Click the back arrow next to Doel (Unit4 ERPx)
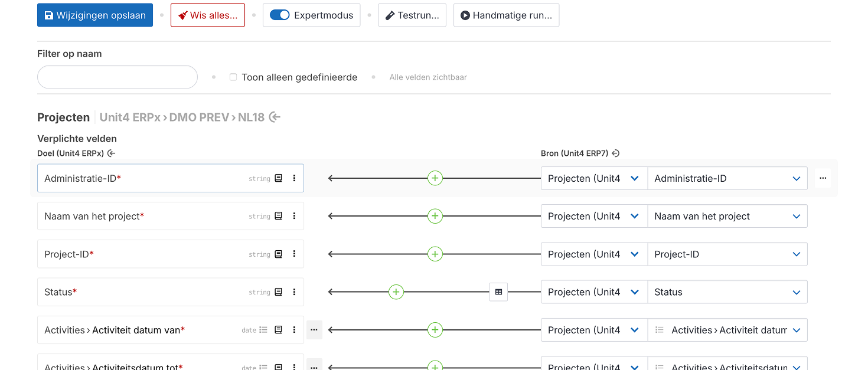The height and width of the screenshot is (370, 868). (110, 152)
